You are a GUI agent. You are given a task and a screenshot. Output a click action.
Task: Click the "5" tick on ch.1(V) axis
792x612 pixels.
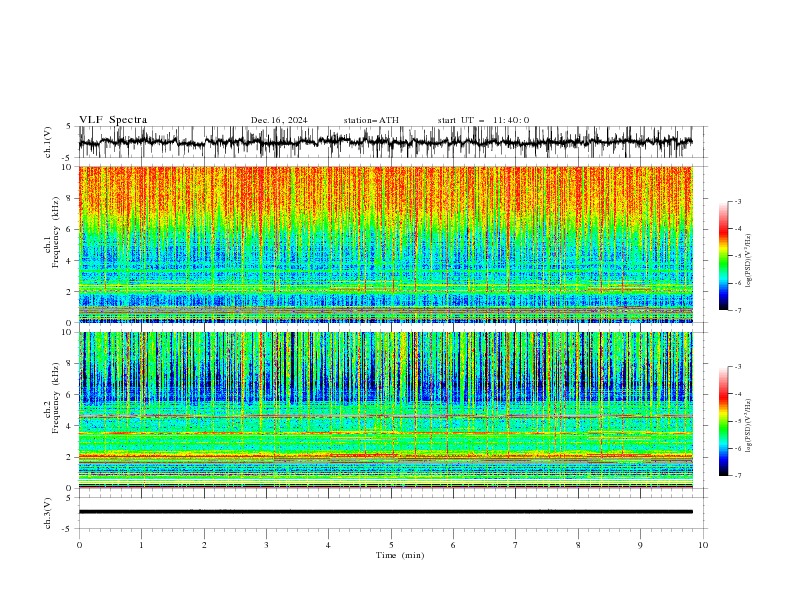[68, 127]
